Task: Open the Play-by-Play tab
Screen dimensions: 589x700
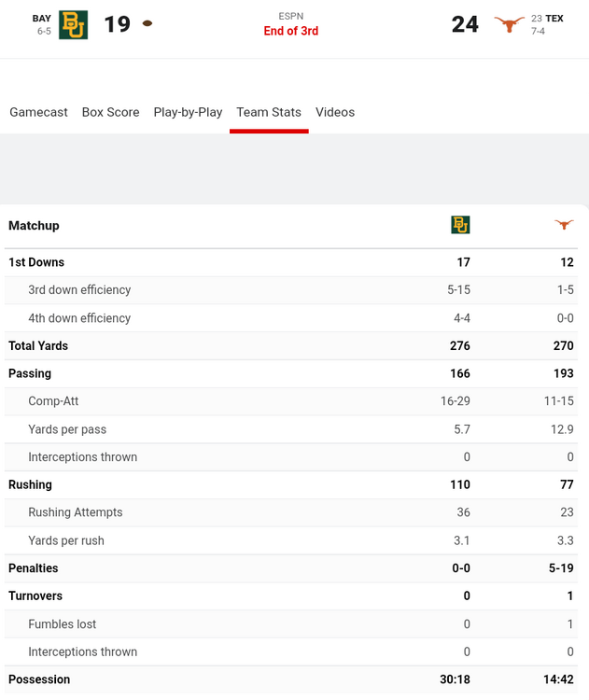Action: [x=188, y=112]
